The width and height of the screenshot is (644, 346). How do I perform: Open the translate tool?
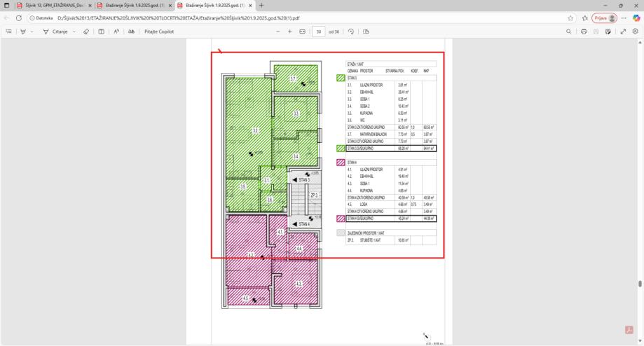click(x=131, y=32)
